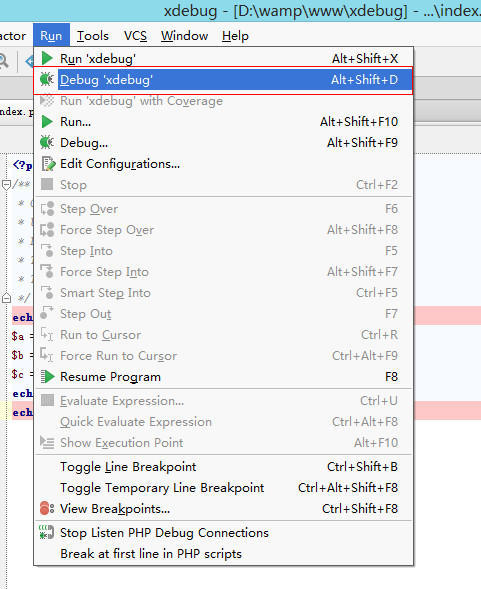The height and width of the screenshot is (589, 481).
Task: Click the Debug 'xdebug' bug icon
Action: [x=47, y=79]
